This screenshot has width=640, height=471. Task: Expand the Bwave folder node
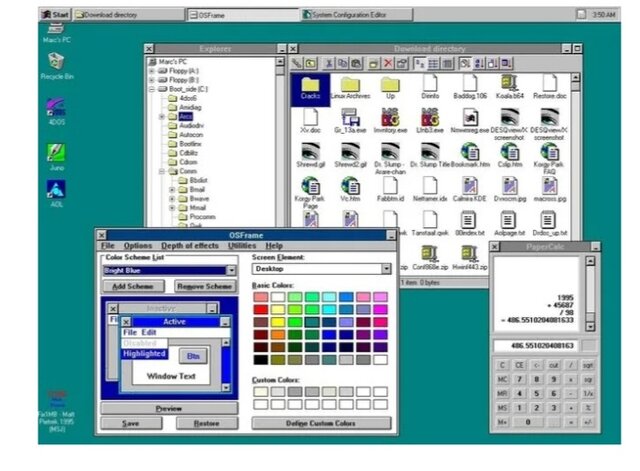tap(172, 199)
